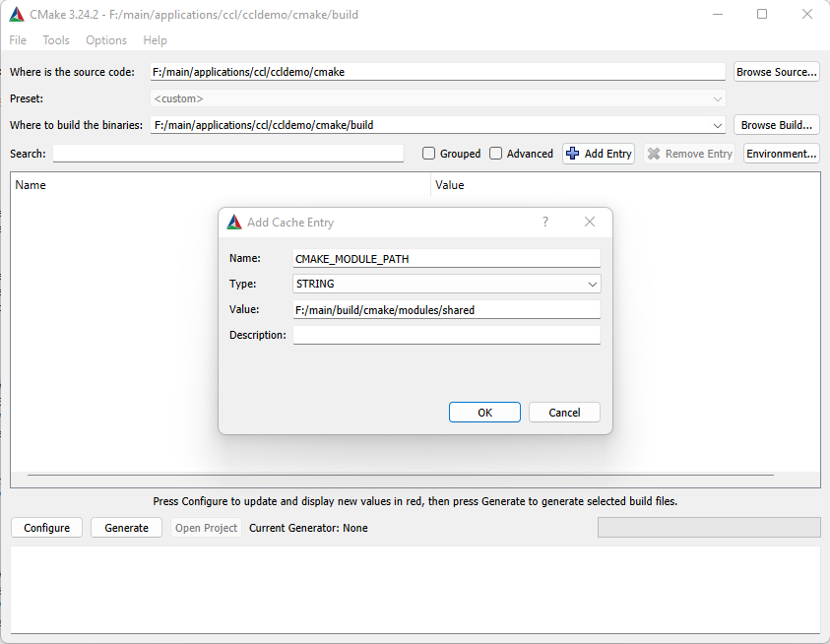Click inside the Search input field
Image resolution: width=830 pixels, height=644 pixels.
coord(226,153)
